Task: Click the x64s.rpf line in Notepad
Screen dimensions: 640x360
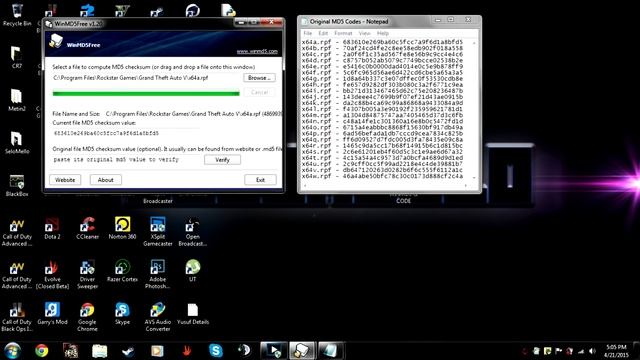Action: tap(382, 152)
